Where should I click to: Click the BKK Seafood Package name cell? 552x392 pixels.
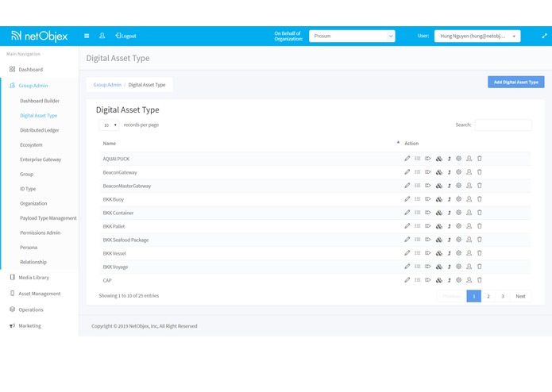coord(125,240)
